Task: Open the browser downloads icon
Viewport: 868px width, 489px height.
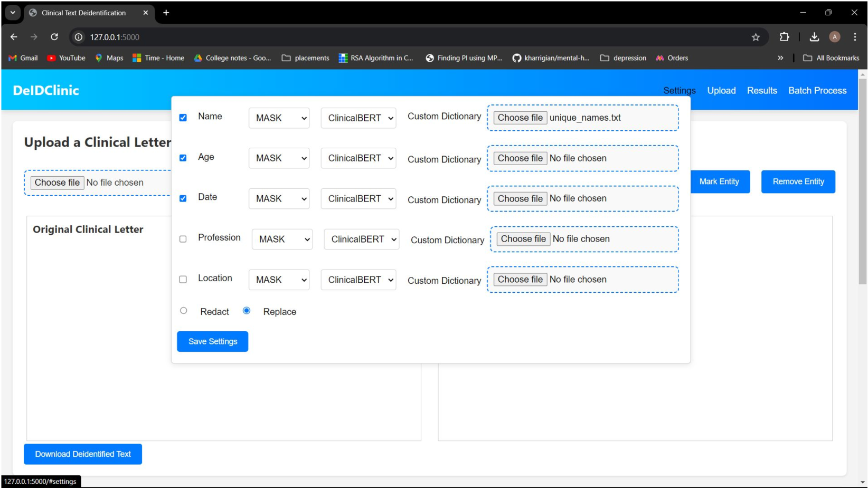Action: 814,37
